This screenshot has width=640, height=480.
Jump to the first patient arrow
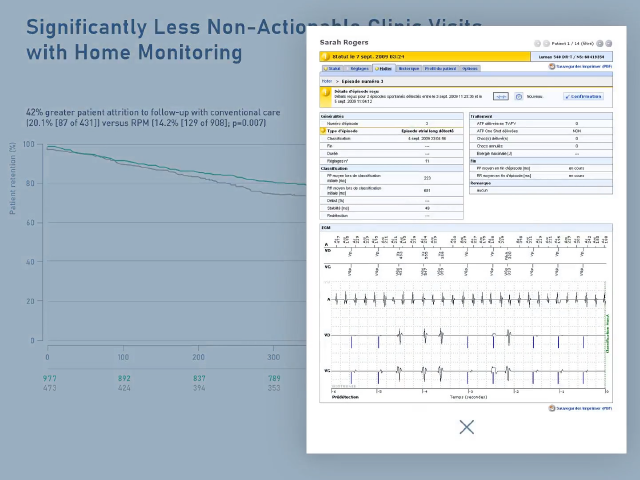[x=537, y=44]
